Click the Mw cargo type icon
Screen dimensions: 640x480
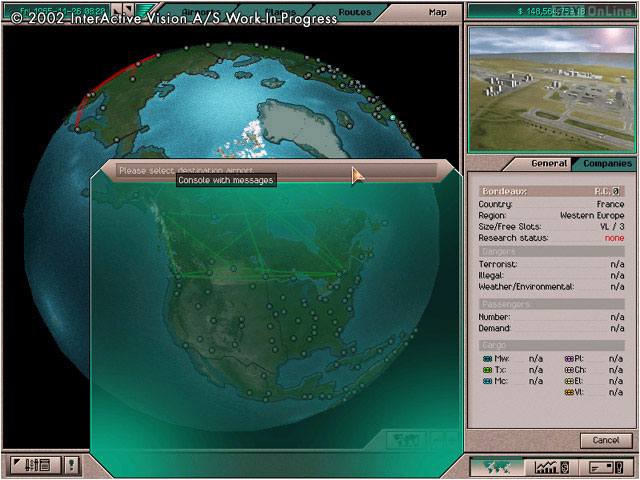487,359
